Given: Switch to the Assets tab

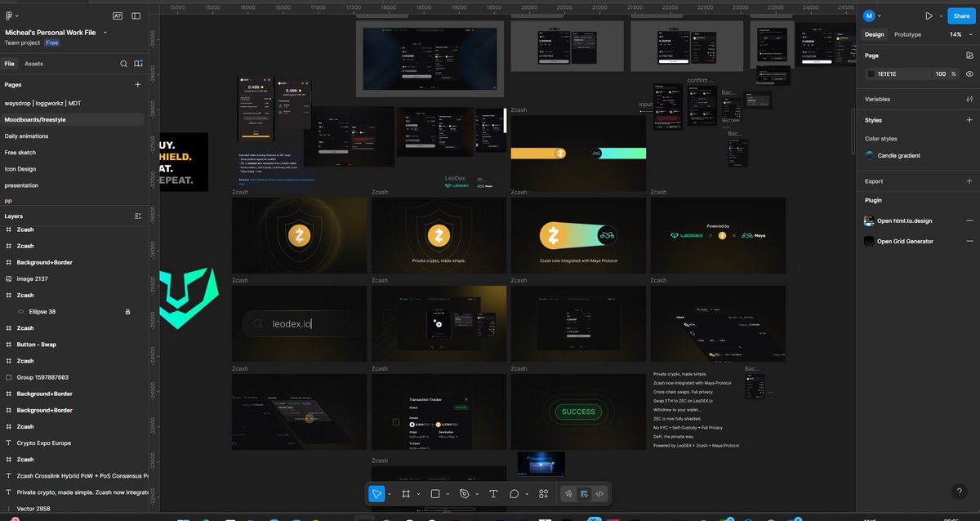Looking at the screenshot, I should [x=33, y=64].
